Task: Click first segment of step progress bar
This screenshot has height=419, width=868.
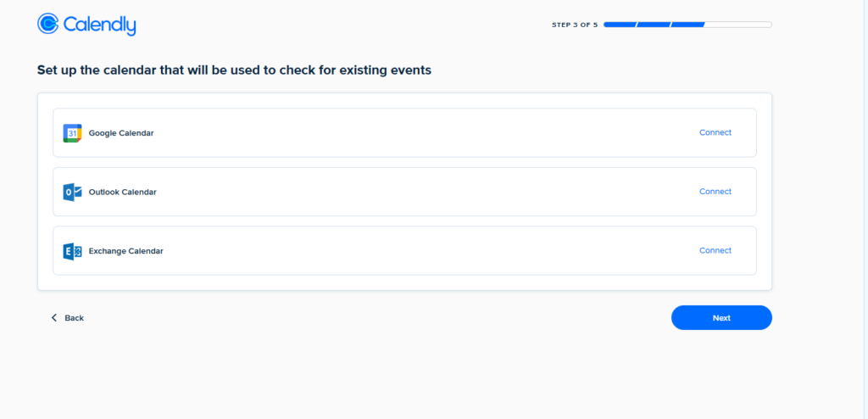Action: [620, 25]
